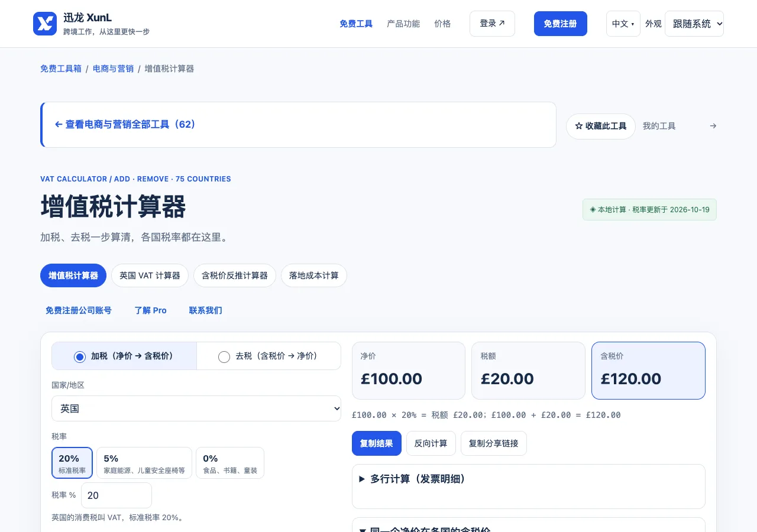
Task: Open the 我的工具 arrow icon
Action: [713, 126]
